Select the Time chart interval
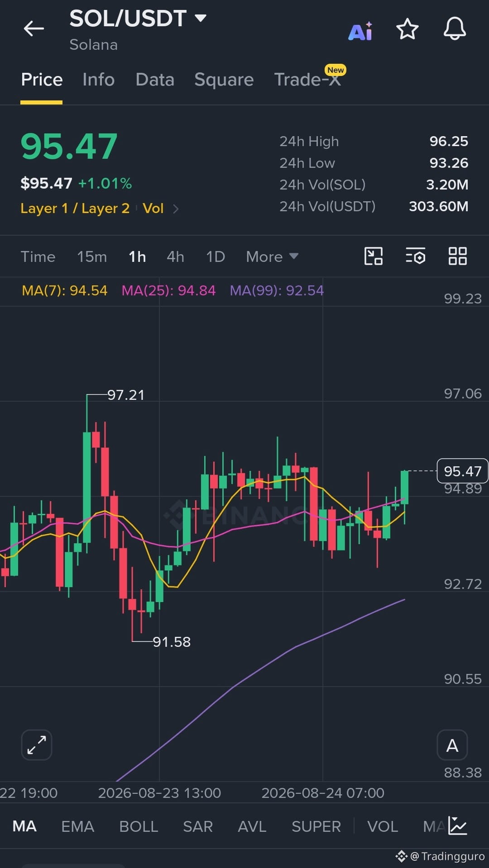The image size is (489, 868). pyautogui.click(x=38, y=256)
